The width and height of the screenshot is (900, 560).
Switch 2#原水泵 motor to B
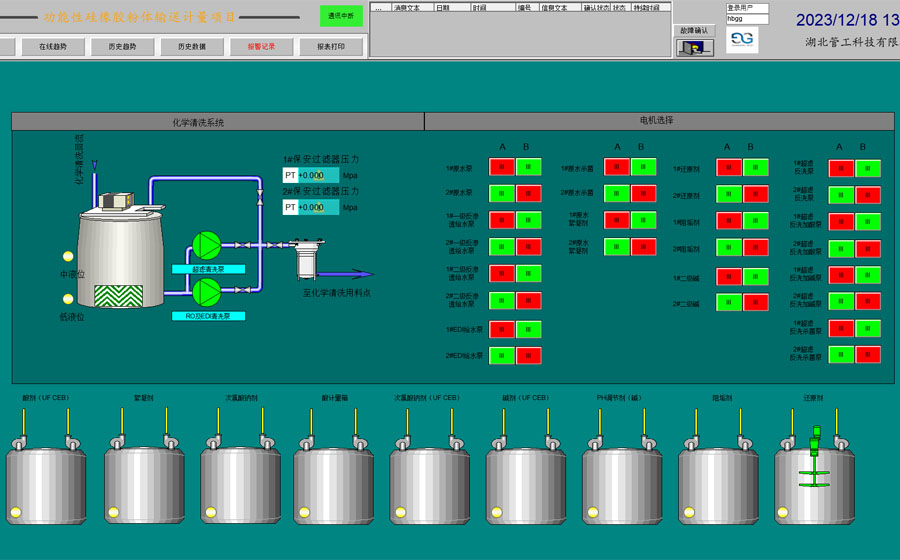point(528,194)
